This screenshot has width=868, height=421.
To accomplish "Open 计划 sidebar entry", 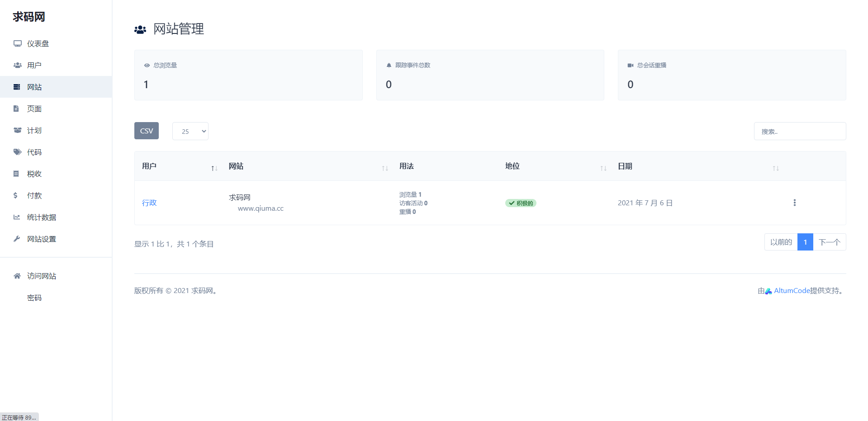I will [x=56, y=130].
